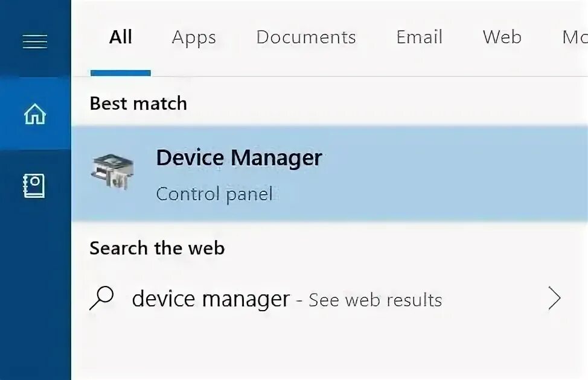Click the Device Manager hardware icon
The height and width of the screenshot is (380, 588).
[113, 172]
